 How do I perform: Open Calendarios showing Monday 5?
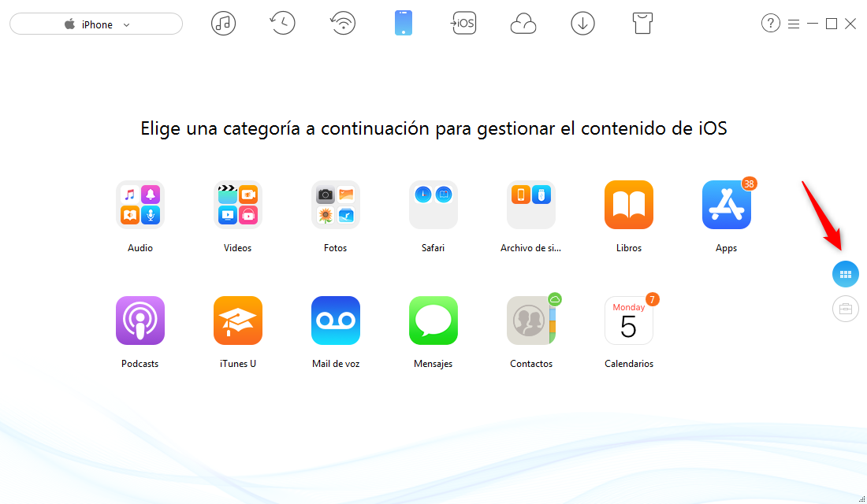pos(628,321)
